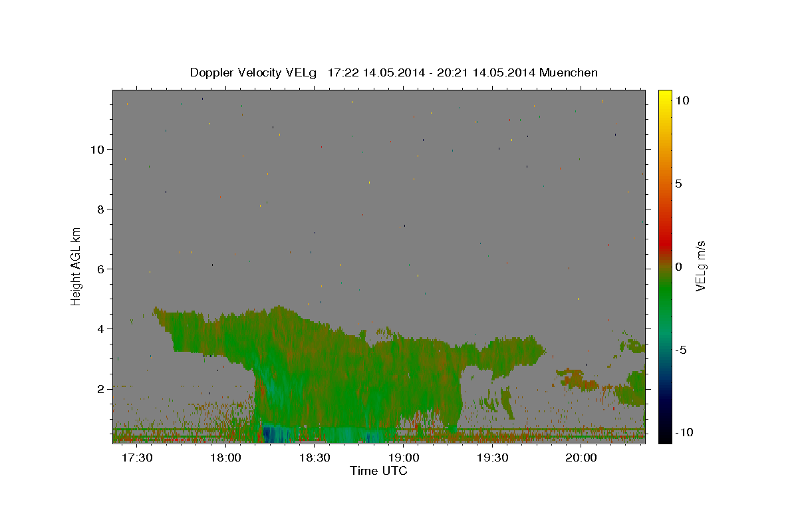Click the 'Muenchen' location in title
Viewport: 798px width, 532px height.
click(569, 72)
